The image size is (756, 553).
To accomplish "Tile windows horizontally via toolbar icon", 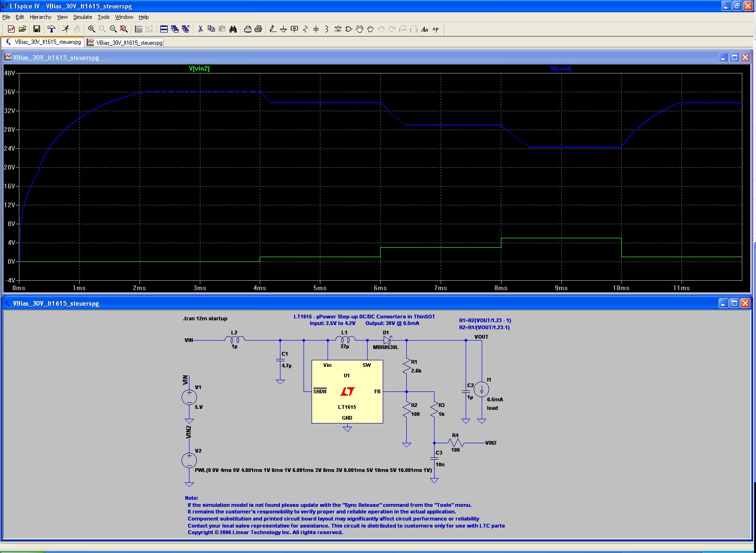I will [x=164, y=29].
